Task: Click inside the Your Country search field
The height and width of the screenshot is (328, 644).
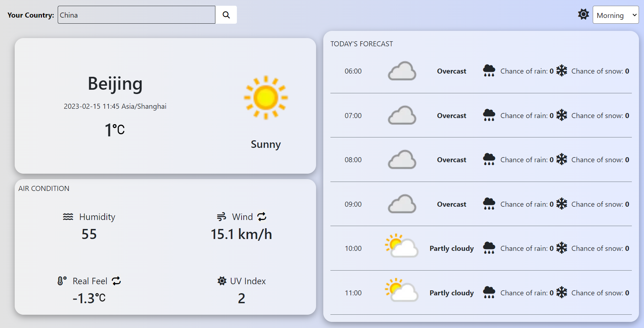Action: coord(136,15)
